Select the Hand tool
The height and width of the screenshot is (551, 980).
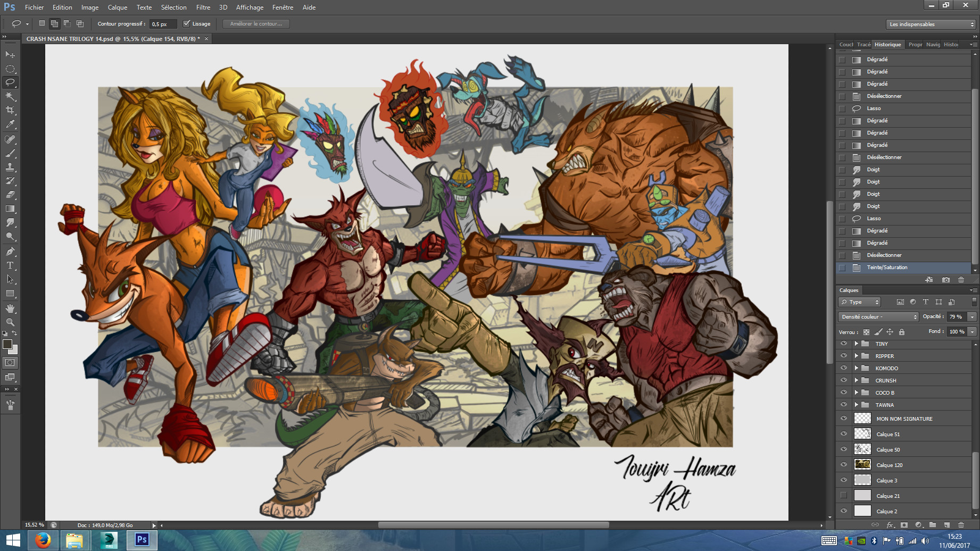[10, 308]
